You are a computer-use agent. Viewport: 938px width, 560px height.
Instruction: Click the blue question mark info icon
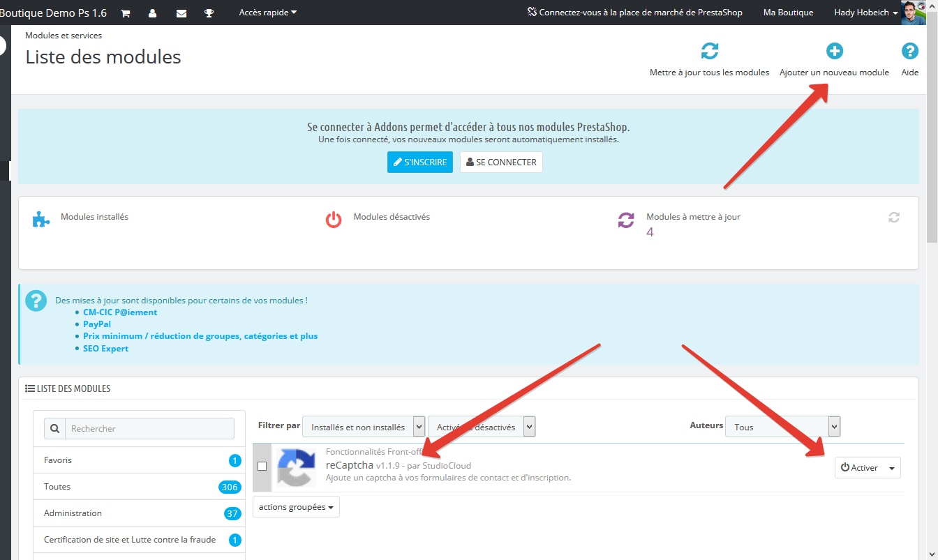click(x=36, y=301)
